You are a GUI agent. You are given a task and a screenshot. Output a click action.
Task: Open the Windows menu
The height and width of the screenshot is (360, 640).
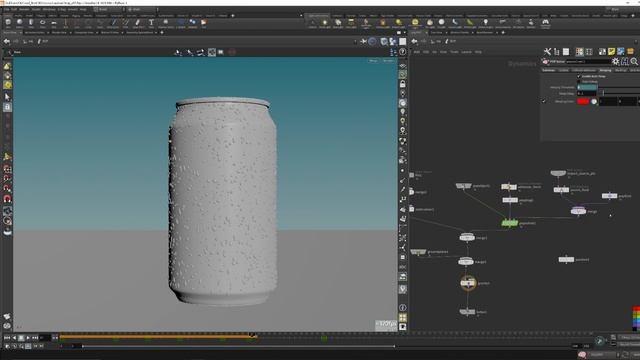[49, 9]
